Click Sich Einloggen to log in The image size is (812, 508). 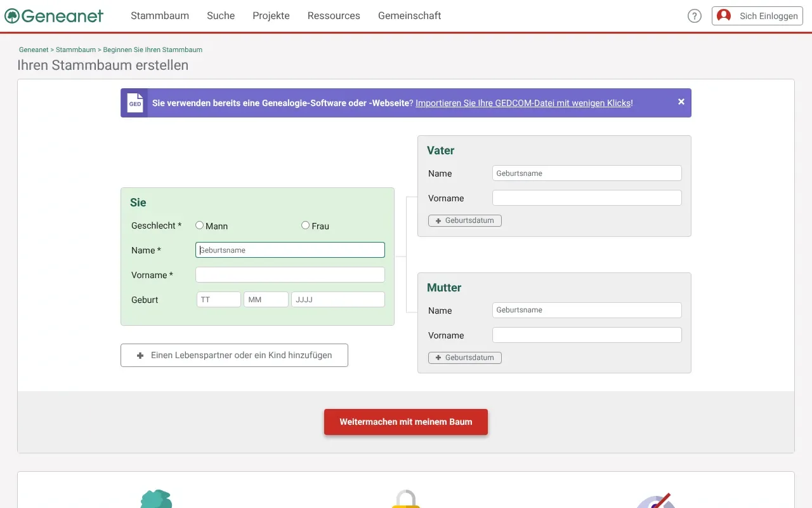point(768,16)
